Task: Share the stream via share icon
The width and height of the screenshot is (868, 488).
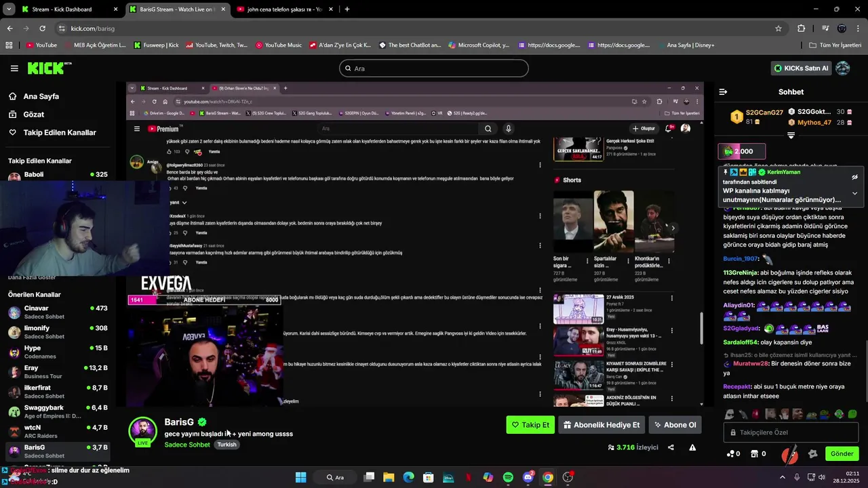Action: tap(671, 447)
